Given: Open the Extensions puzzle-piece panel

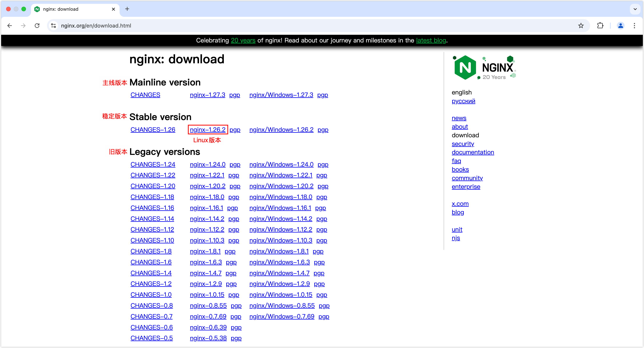Looking at the screenshot, I should pos(600,26).
